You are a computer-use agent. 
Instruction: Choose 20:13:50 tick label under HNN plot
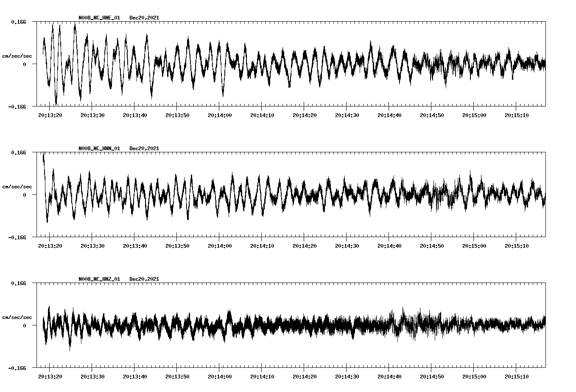coord(177,246)
